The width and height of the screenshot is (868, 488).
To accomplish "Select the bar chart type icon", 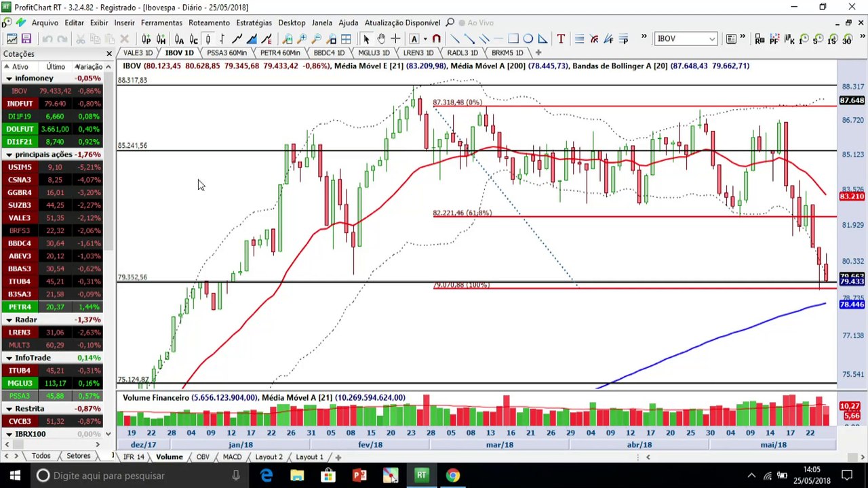I will tap(222, 39).
